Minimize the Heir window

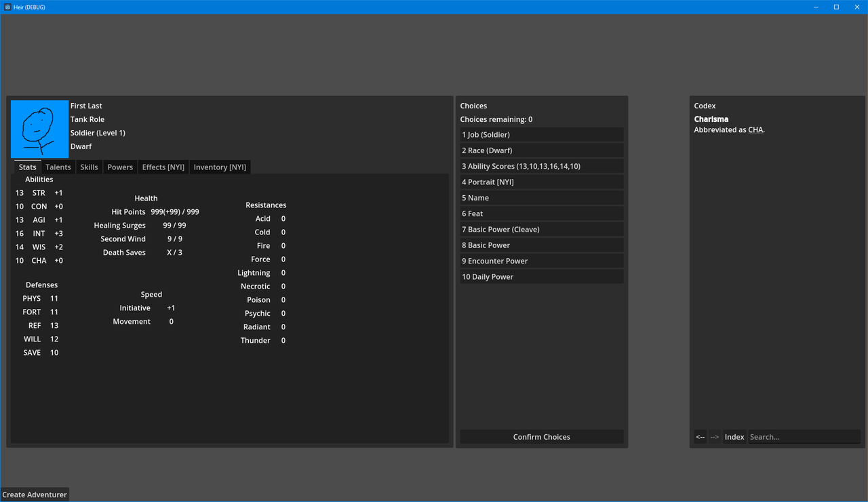pos(816,7)
